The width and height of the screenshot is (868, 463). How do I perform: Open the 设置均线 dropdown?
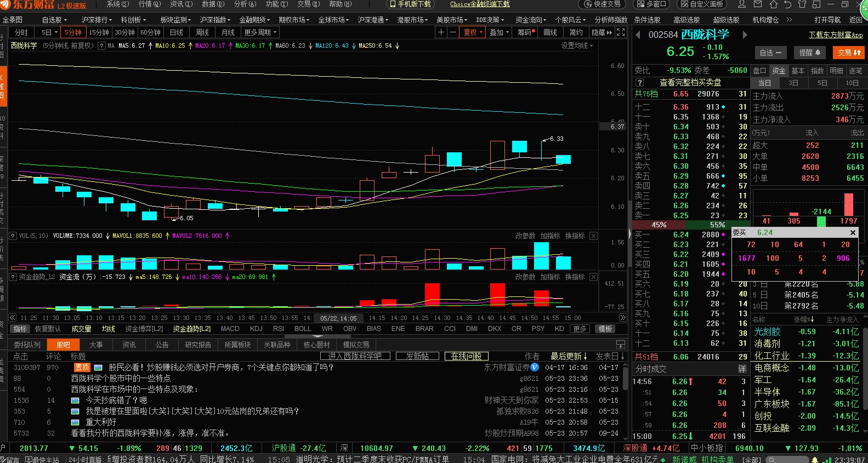tap(577, 46)
